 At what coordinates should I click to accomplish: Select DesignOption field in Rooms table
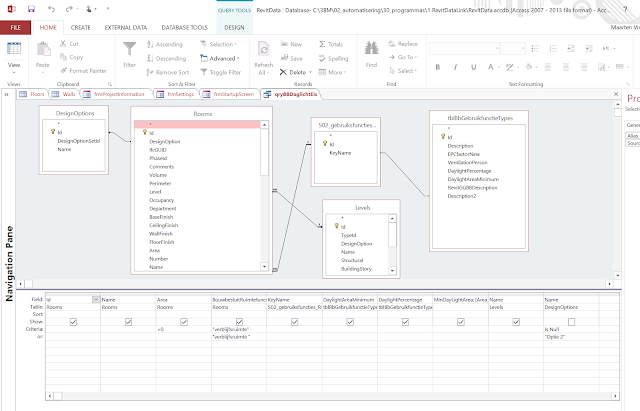point(164,141)
